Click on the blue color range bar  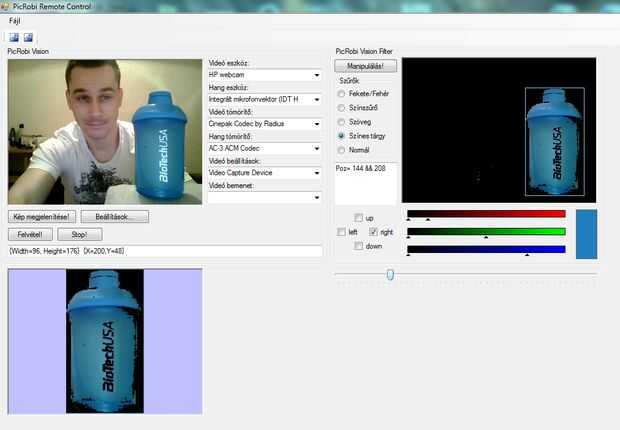[486, 249]
